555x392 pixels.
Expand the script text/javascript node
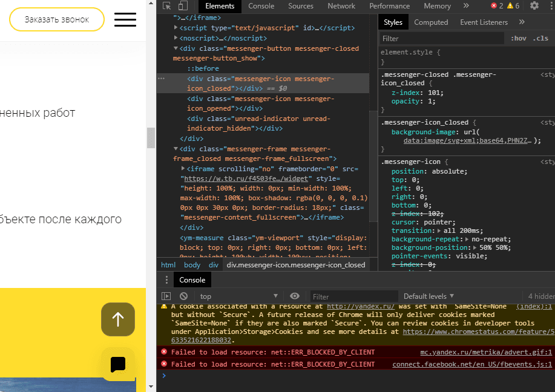pyautogui.click(x=176, y=28)
